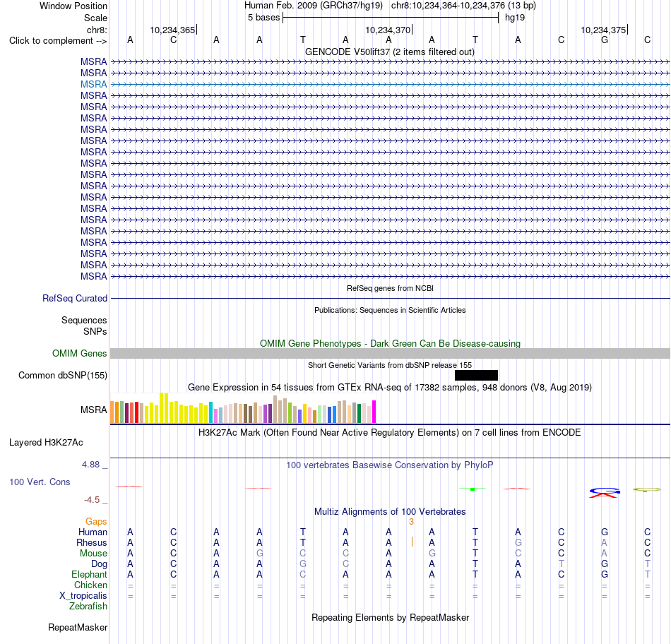Click the RepeatMasker track label

point(78,627)
